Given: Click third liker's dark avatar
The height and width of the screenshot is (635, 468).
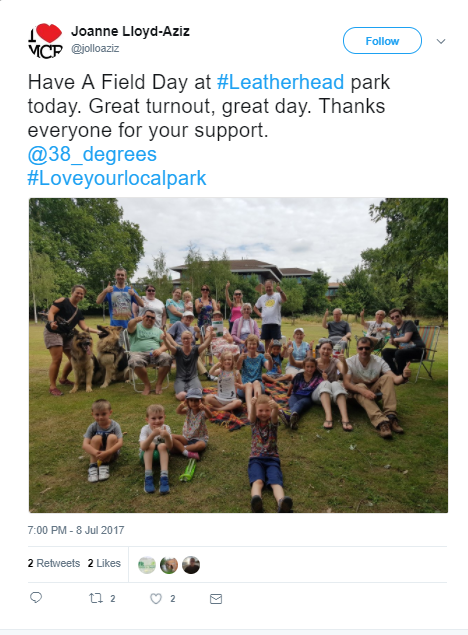Looking at the screenshot, I should pos(191,565).
